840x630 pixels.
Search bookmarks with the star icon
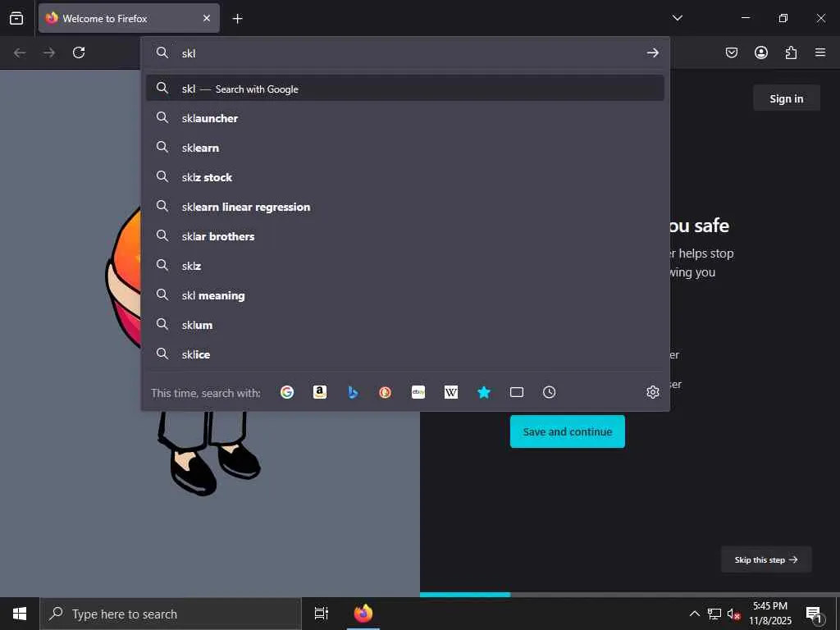[x=484, y=392]
